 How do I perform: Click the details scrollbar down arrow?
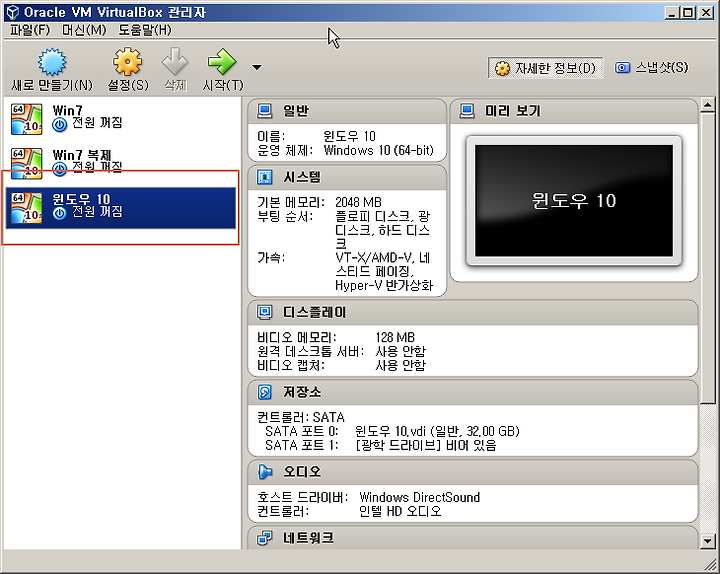[x=708, y=542]
